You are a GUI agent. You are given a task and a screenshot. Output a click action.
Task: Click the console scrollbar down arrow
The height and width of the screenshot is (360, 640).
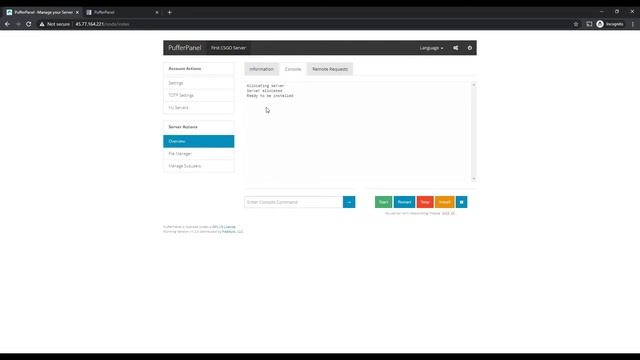click(474, 178)
